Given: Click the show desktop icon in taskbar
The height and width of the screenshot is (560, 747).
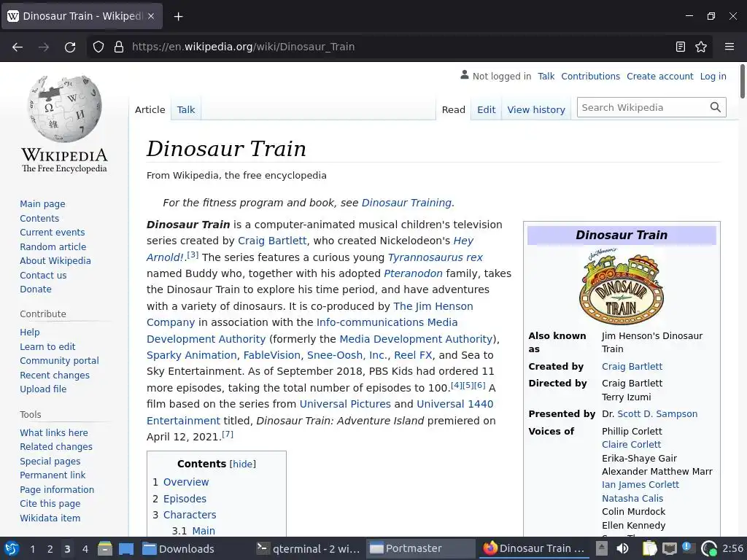Looking at the screenshot, I should click(x=126, y=548).
